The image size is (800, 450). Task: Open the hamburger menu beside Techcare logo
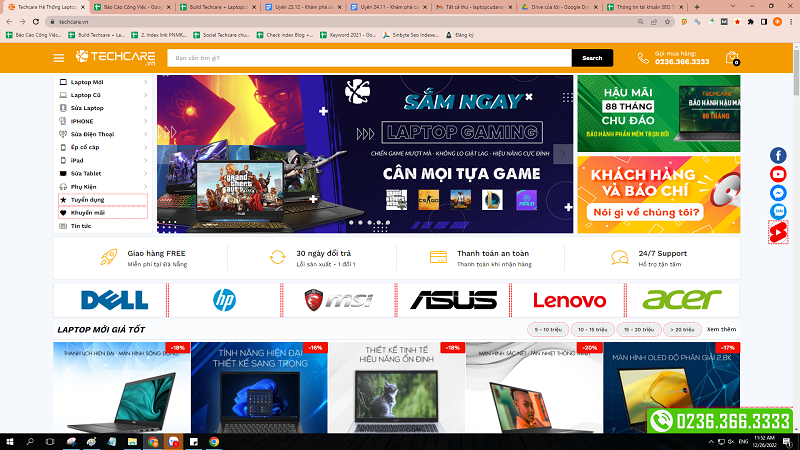[x=59, y=58]
